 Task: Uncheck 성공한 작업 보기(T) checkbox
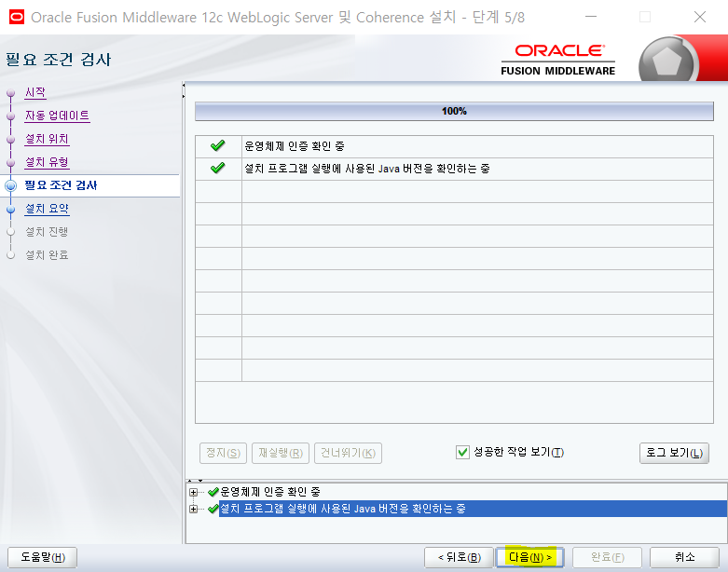[462, 453]
